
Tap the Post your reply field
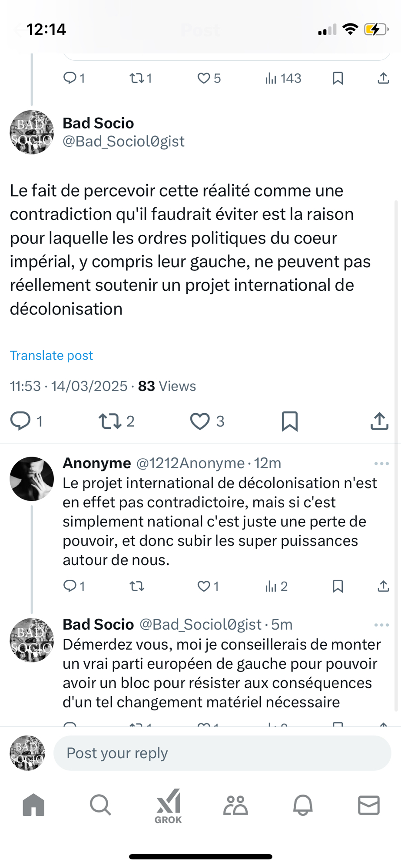[x=222, y=753]
